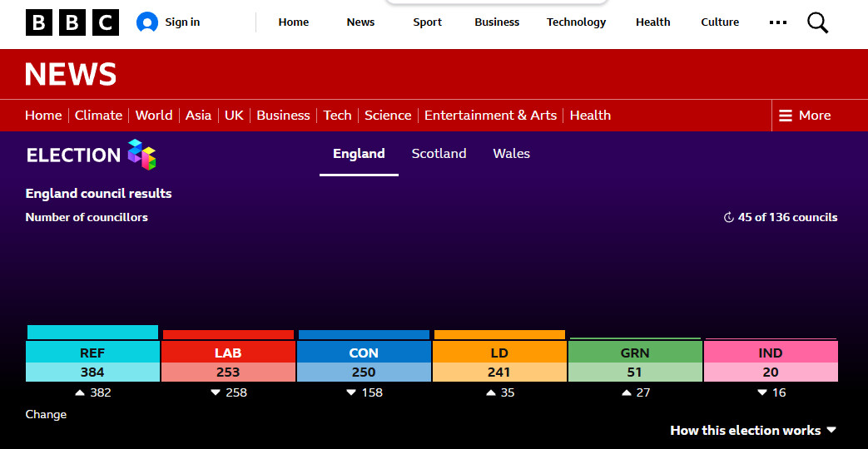Click the white NEWS heading logo
868x449 pixels.
[x=71, y=73]
